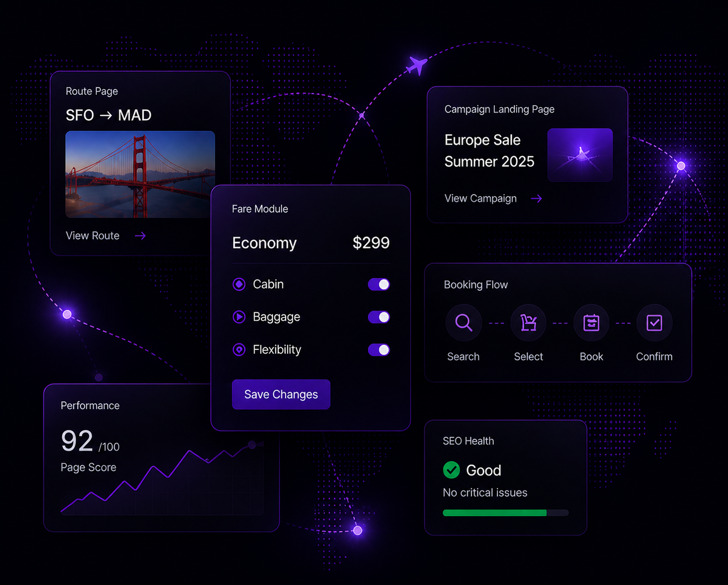Click the arrow icon next to View Route

click(x=141, y=236)
